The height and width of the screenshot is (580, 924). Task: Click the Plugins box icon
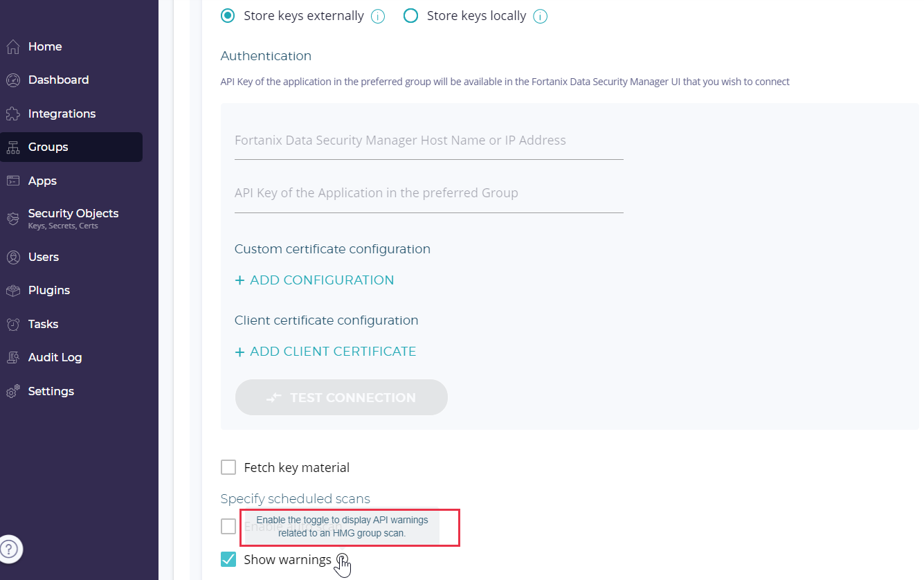pyautogui.click(x=12, y=291)
